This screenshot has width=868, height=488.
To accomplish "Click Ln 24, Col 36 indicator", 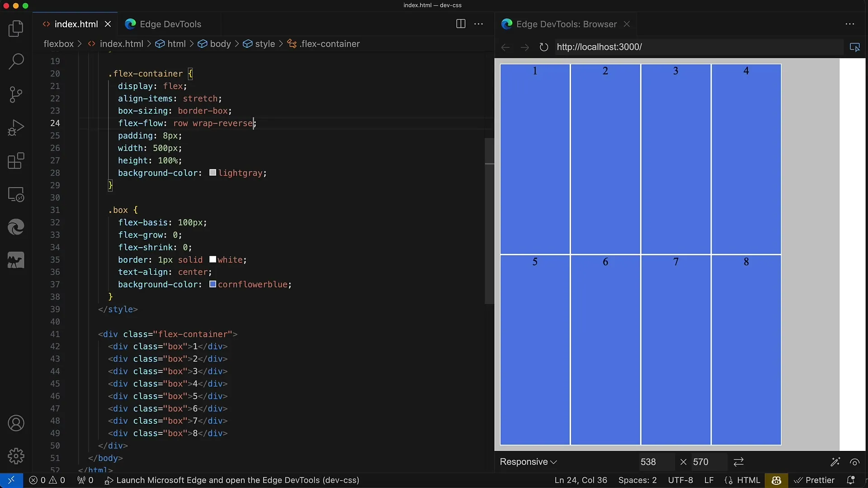I will (x=581, y=480).
